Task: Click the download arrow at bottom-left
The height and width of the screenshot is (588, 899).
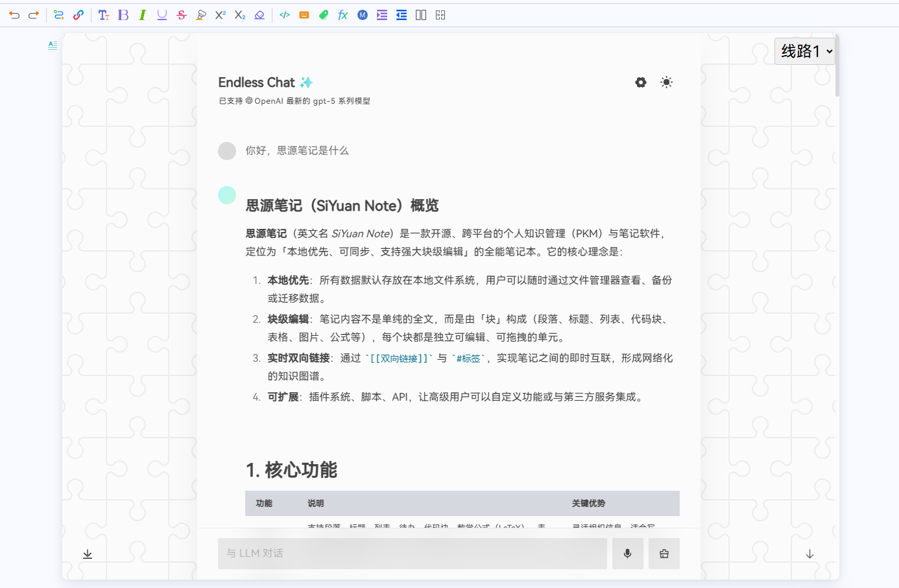Action: [x=88, y=554]
